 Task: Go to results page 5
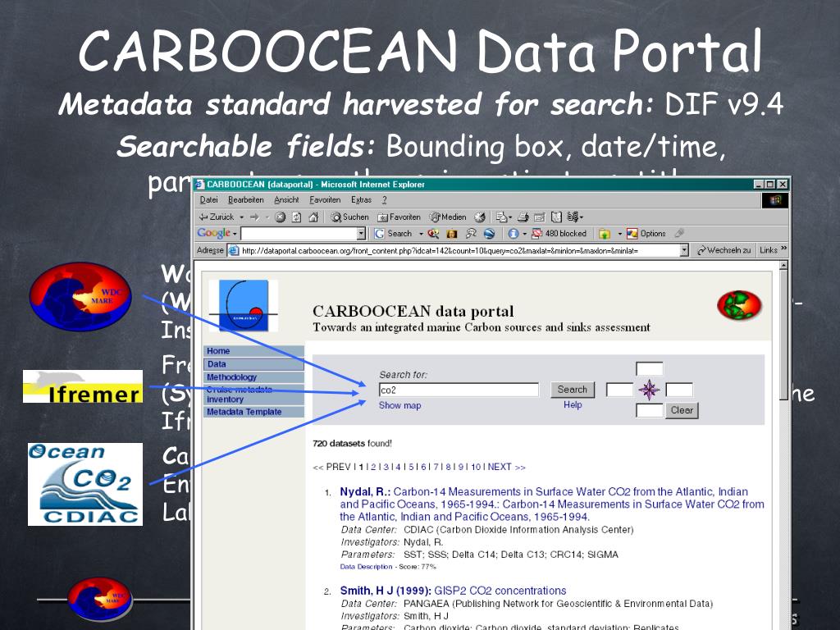click(412, 467)
